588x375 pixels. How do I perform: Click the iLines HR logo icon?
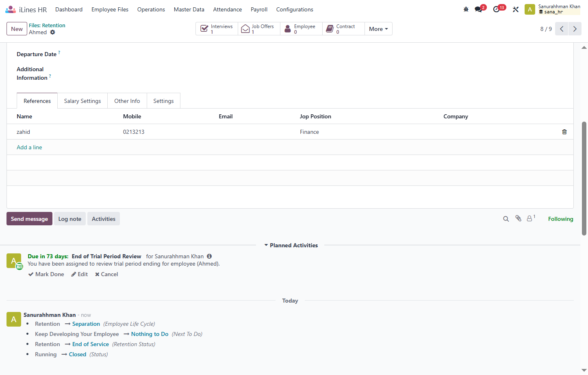(x=11, y=9)
